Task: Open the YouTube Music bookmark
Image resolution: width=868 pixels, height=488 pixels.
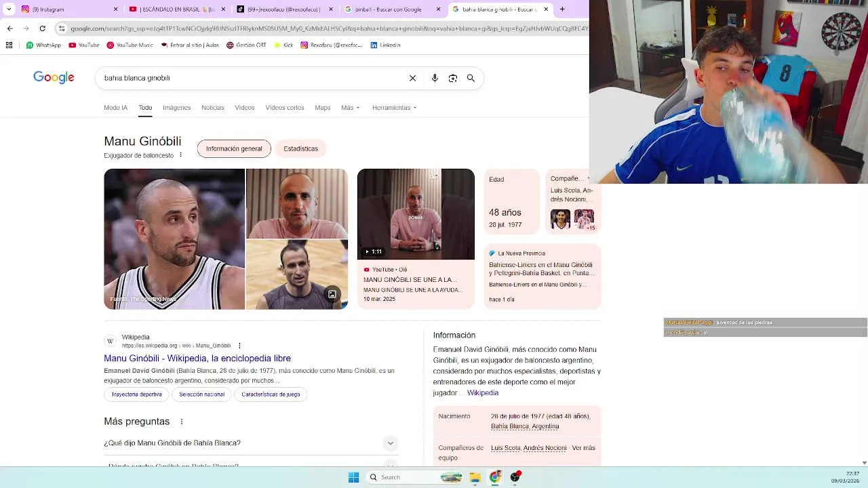Action: point(130,45)
